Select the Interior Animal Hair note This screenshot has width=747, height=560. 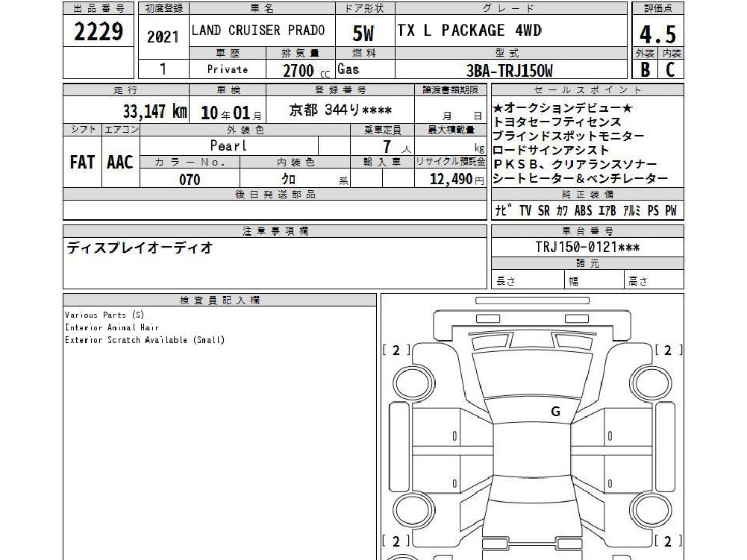tap(111, 327)
